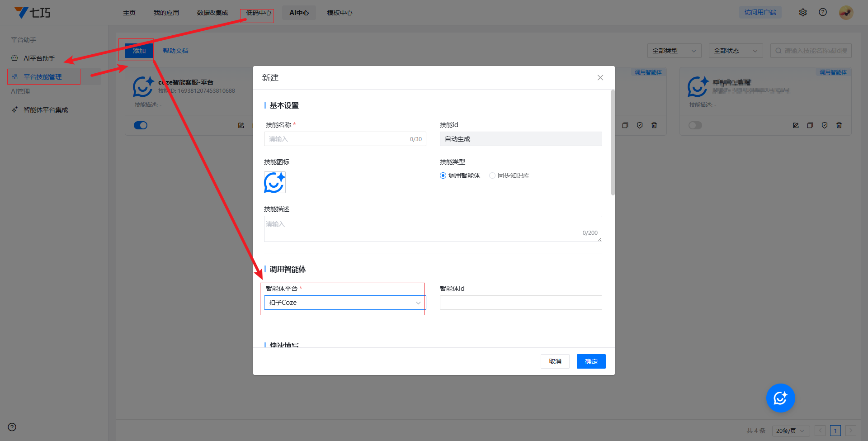Image resolution: width=868 pixels, height=441 pixels.
Task: Open the floating AI assistant chat bubble
Action: 780,398
